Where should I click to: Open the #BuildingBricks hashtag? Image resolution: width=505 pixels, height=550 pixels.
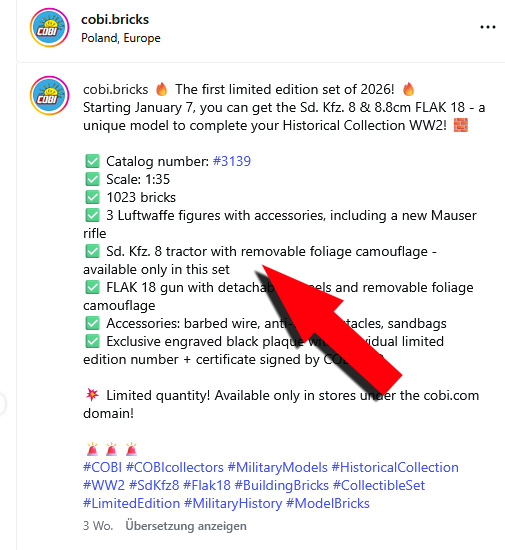coord(282,485)
